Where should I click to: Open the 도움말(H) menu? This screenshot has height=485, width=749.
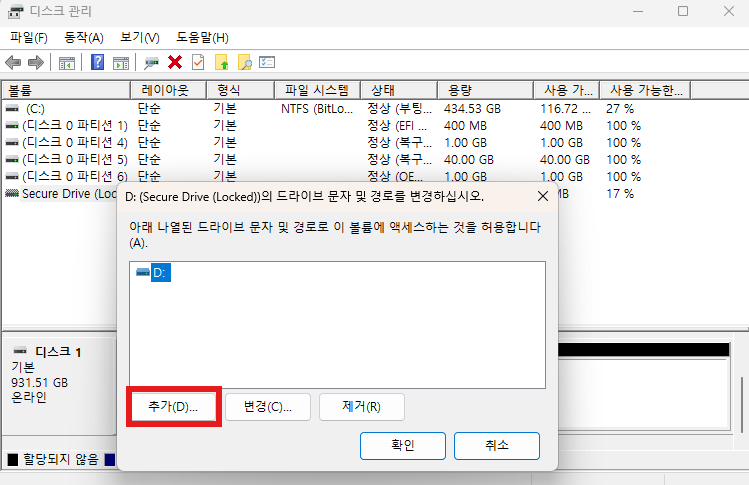202,38
